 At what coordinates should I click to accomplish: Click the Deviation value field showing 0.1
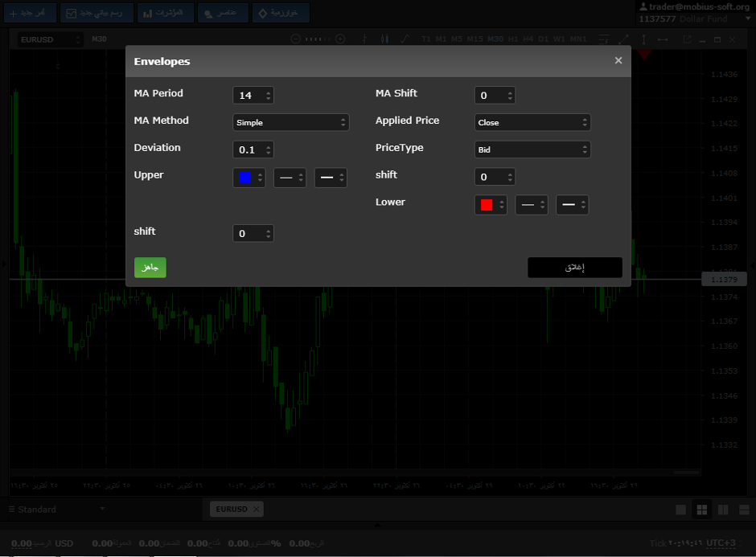(x=253, y=149)
